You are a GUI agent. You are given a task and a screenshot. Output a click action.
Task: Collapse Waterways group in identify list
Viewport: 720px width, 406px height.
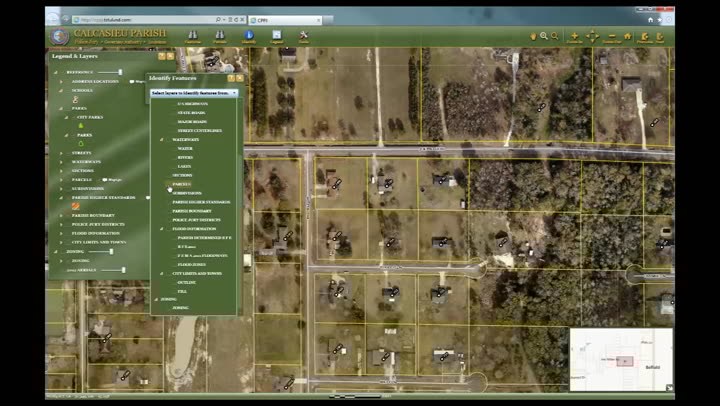(x=162, y=140)
